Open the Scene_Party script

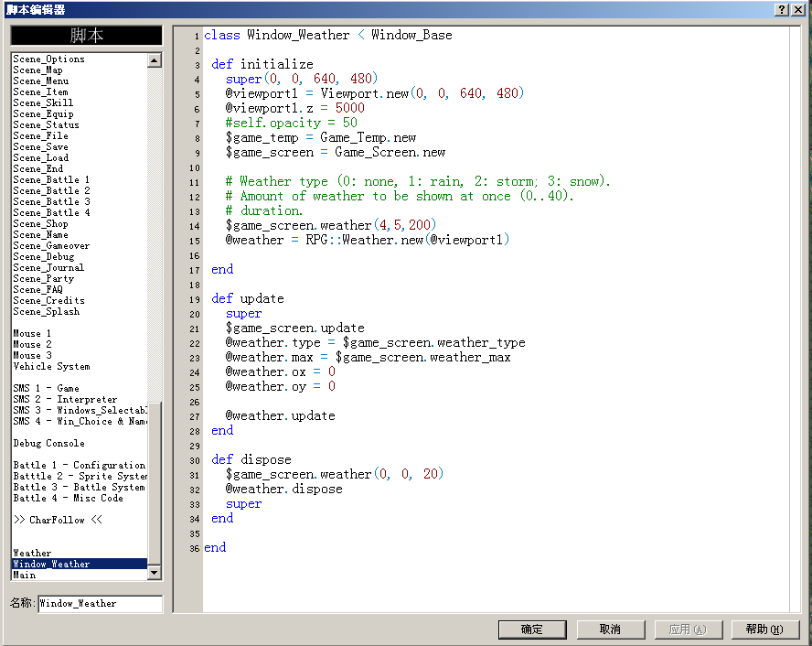[44, 279]
